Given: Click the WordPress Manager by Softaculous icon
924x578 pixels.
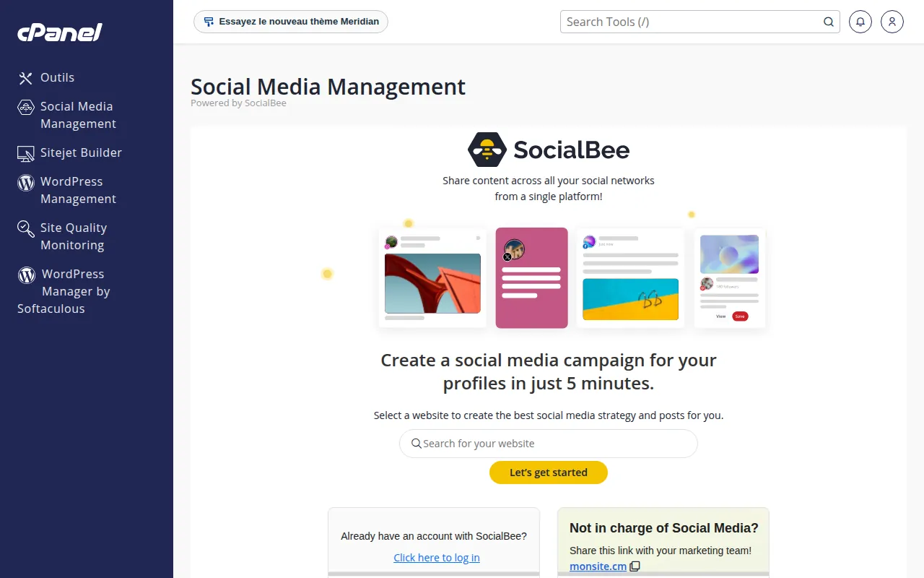Looking at the screenshot, I should click(x=27, y=275).
